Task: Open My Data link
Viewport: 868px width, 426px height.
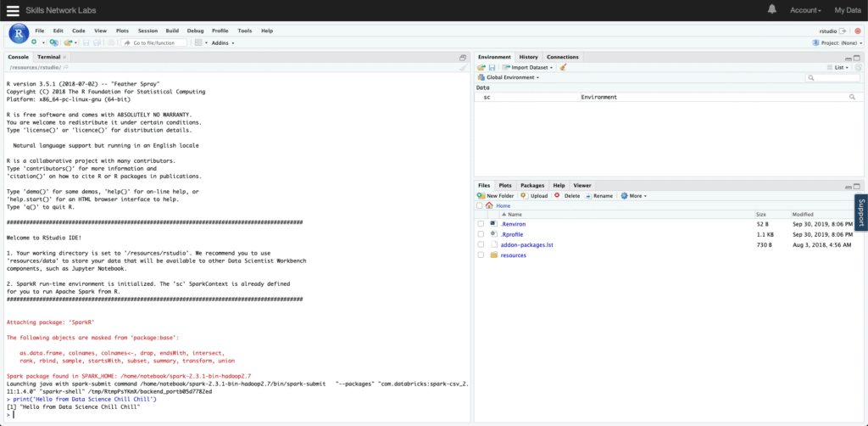Action: [x=848, y=10]
